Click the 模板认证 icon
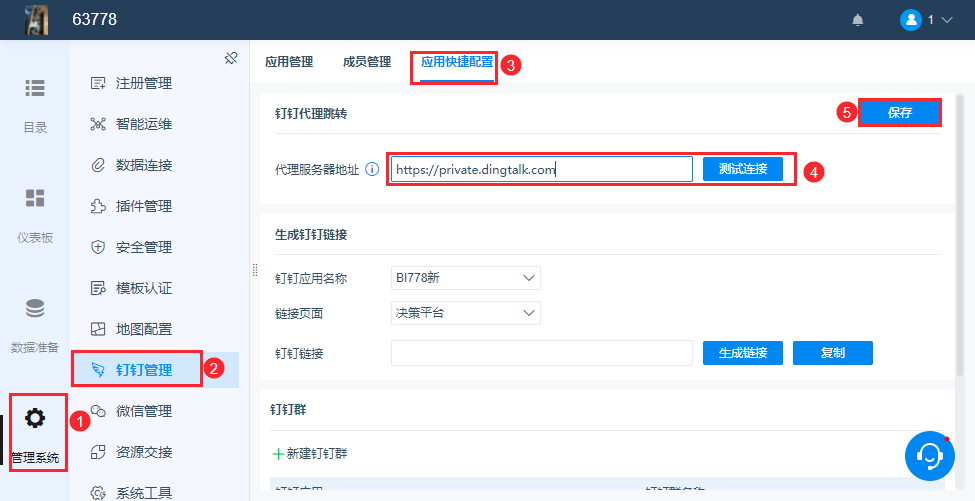The image size is (975, 501). pyautogui.click(x=98, y=288)
